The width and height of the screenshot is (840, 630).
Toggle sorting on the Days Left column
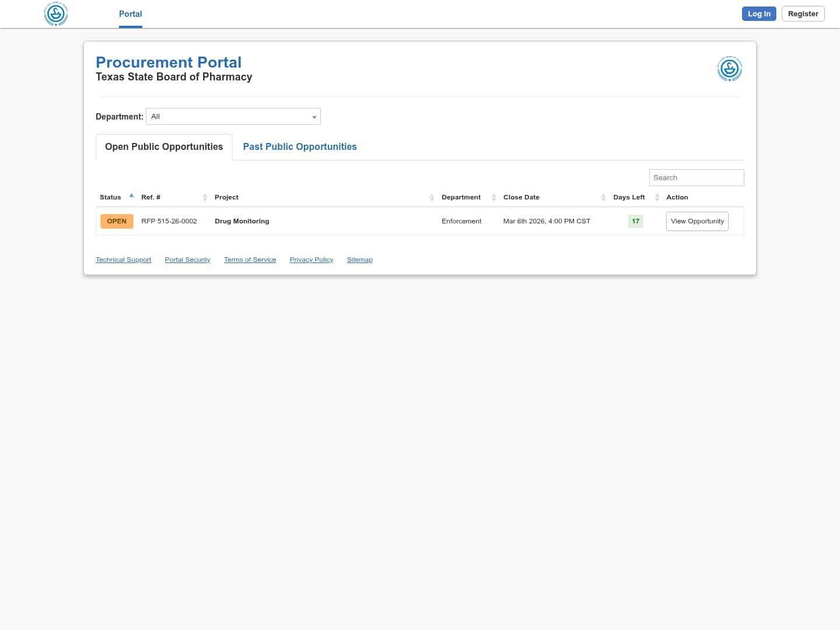[x=657, y=197]
